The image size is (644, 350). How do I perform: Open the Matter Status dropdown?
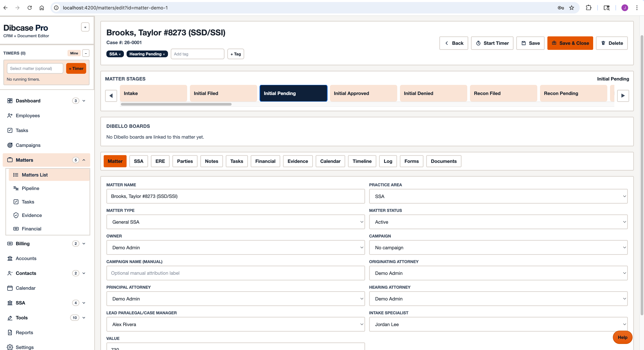point(498,222)
